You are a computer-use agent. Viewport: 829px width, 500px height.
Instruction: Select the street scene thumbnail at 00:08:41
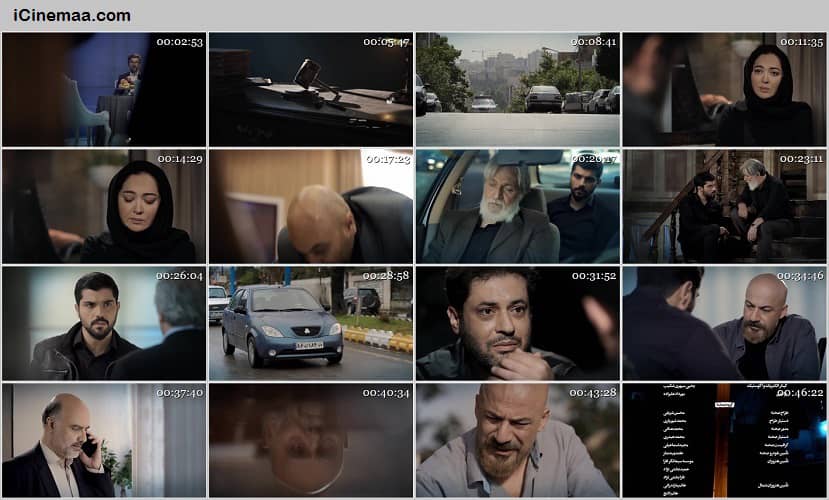tap(518, 89)
